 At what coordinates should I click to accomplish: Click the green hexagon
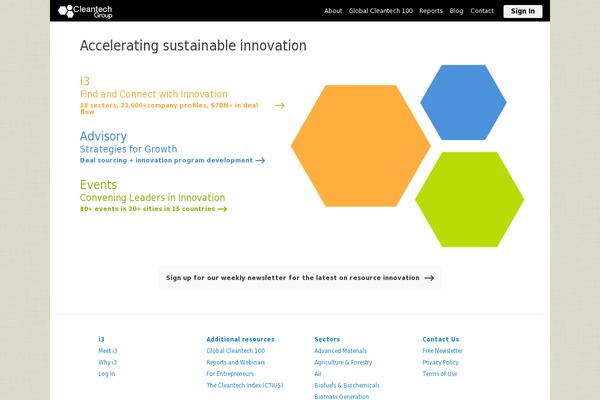470,199
